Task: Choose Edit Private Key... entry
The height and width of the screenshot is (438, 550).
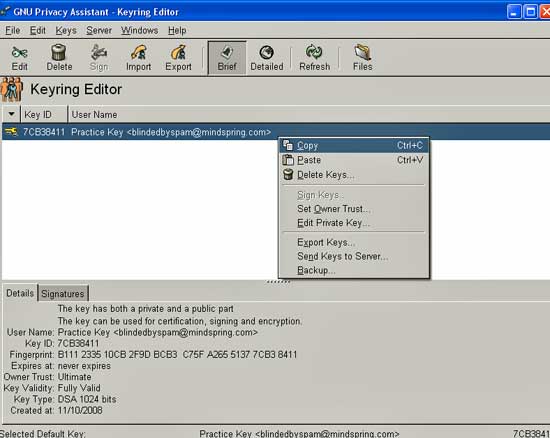Action: point(354,223)
